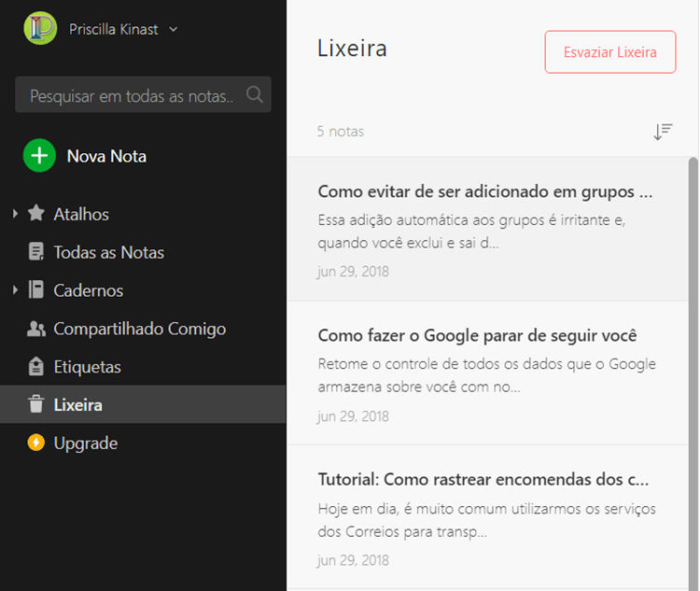Click the Compartilhado Comigo people icon
Image resolution: width=700 pixels, height=591 pixels.
point(36,329)
